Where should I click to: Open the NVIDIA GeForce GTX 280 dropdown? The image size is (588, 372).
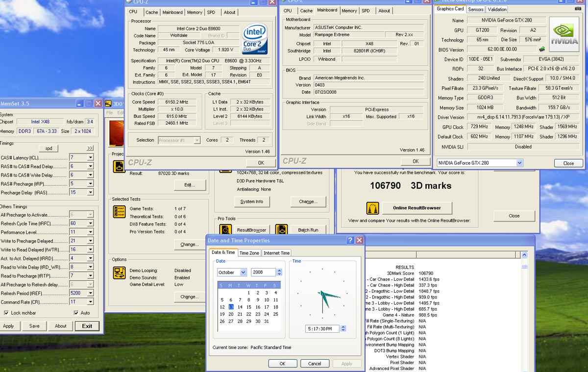519,163
